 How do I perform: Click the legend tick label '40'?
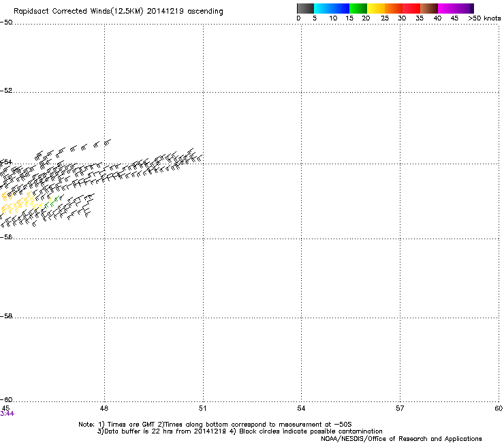437,18
